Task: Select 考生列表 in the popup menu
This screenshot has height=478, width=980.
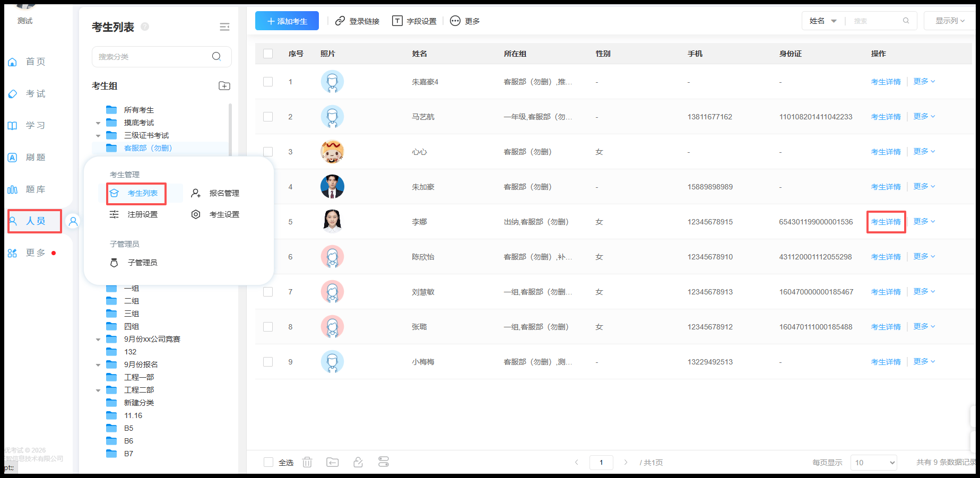Action: [x=136, y=193]
